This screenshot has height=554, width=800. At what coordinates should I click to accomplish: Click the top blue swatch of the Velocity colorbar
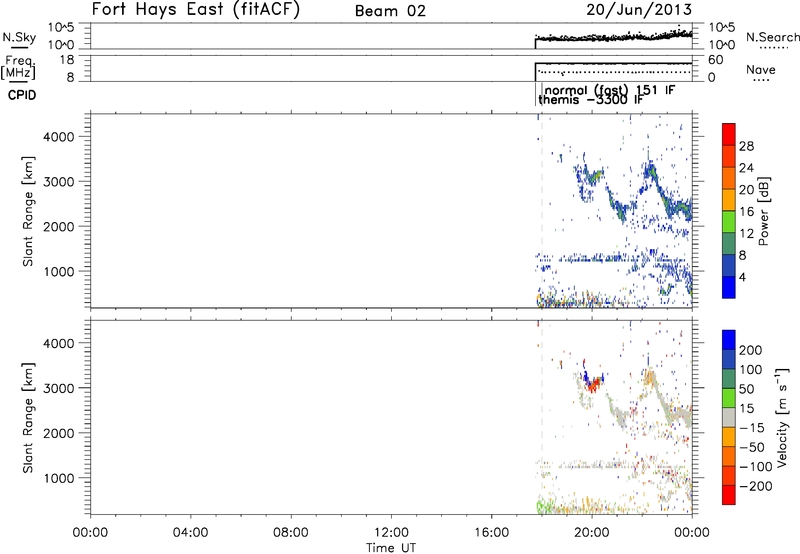[729, 340]
